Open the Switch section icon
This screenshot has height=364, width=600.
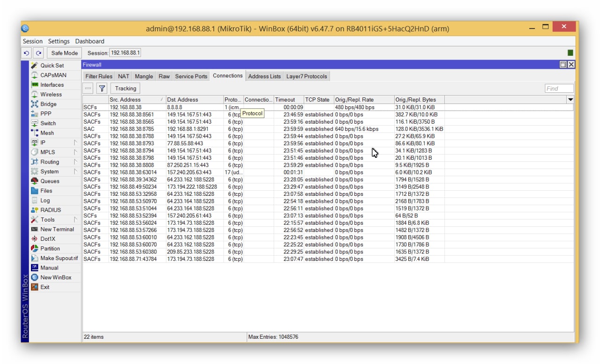tap(34, 123)
